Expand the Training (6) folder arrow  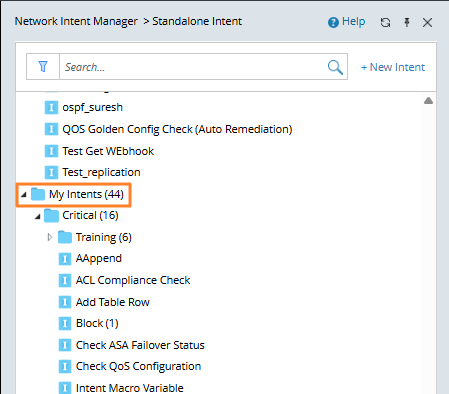click(50, 237)
